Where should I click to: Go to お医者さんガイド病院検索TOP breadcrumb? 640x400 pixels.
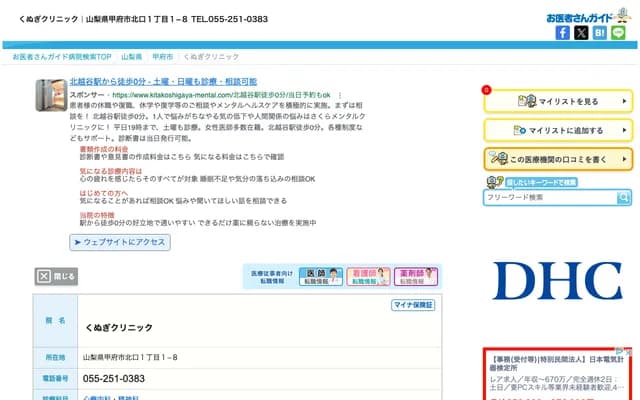coord(62,57)
